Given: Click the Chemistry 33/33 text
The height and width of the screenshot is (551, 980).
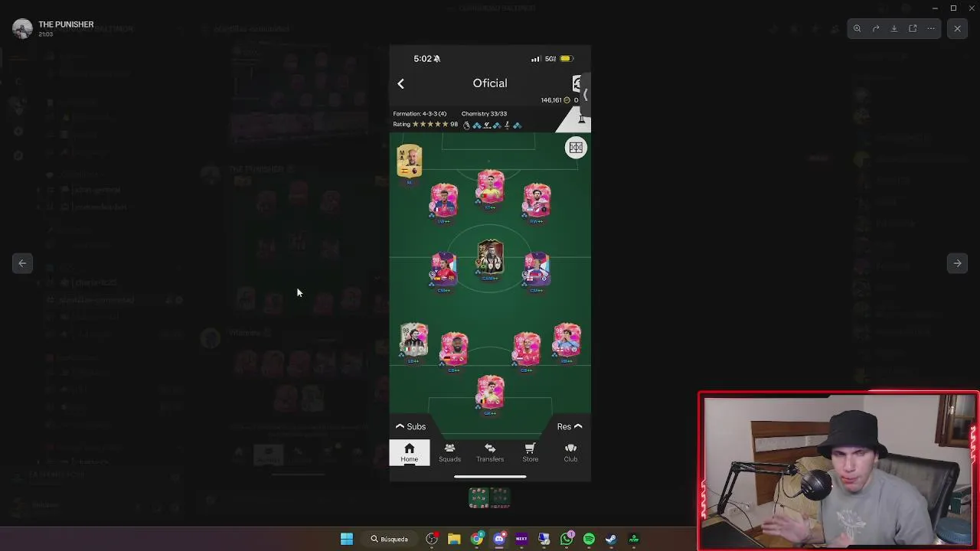Looking at the screenshot, I should (484, 113).
